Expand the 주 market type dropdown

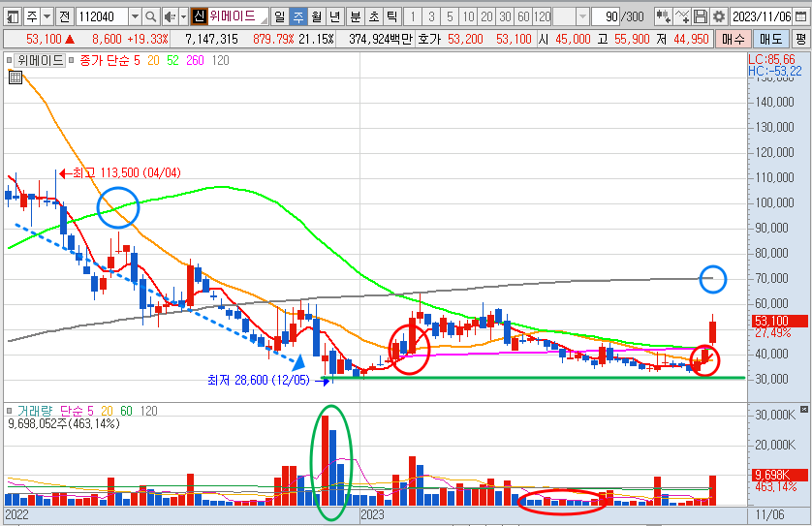[x=47, y=17]
